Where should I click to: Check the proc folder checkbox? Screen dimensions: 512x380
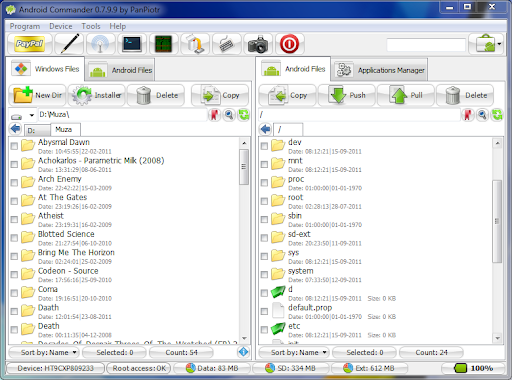264,183
